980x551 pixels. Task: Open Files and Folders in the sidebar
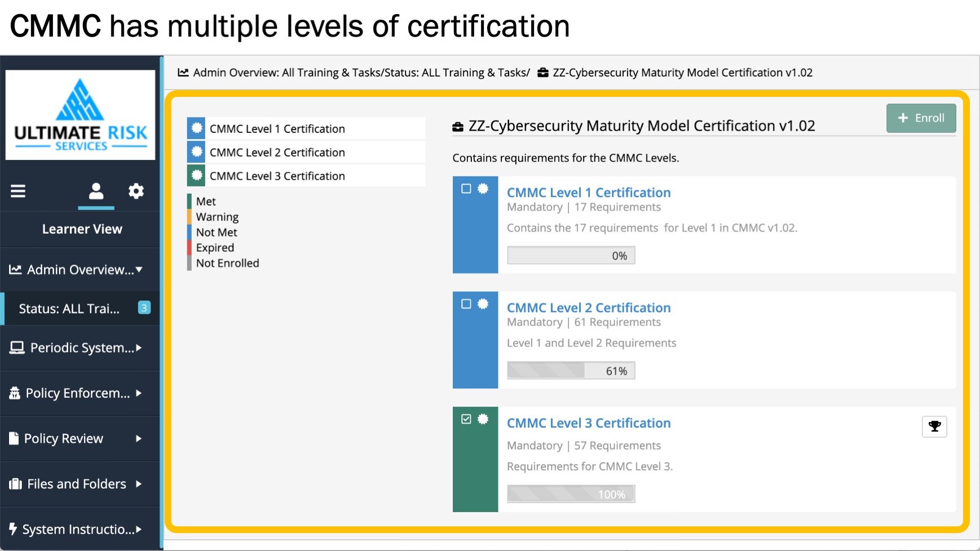coord(80,484)
